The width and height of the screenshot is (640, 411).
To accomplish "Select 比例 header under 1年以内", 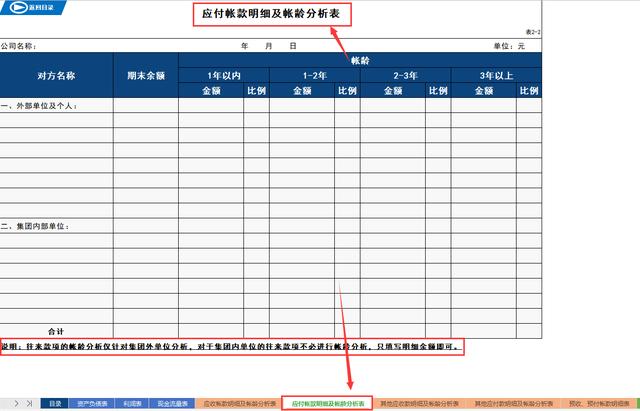I will (x=256, y=91).
